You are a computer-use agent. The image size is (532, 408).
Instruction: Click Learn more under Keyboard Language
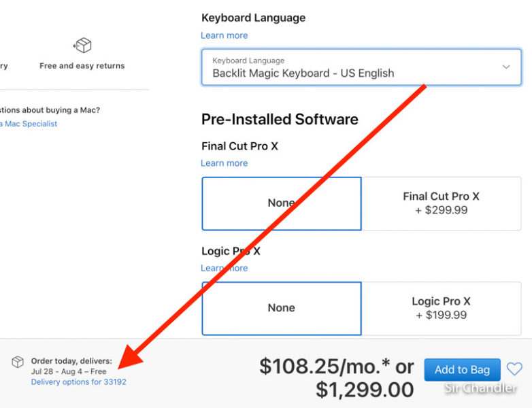point(224,35)
